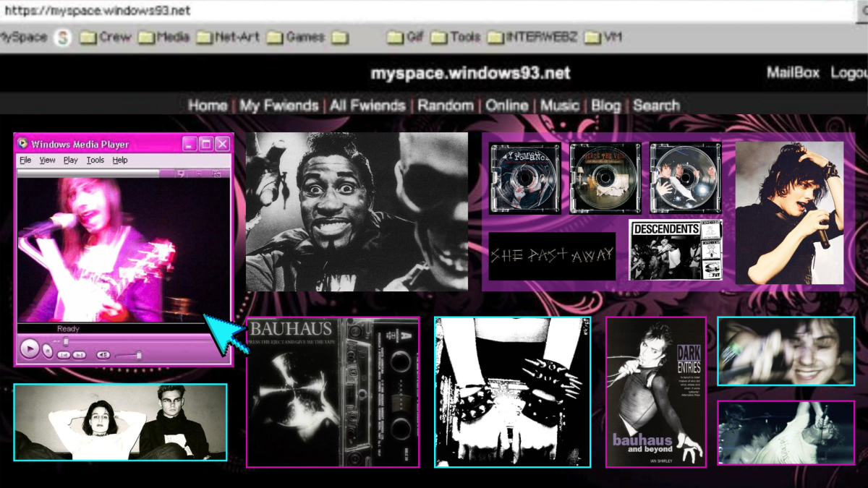
Task: Click the Play button in Windows Media Player
Action: (x=30, y=348)
